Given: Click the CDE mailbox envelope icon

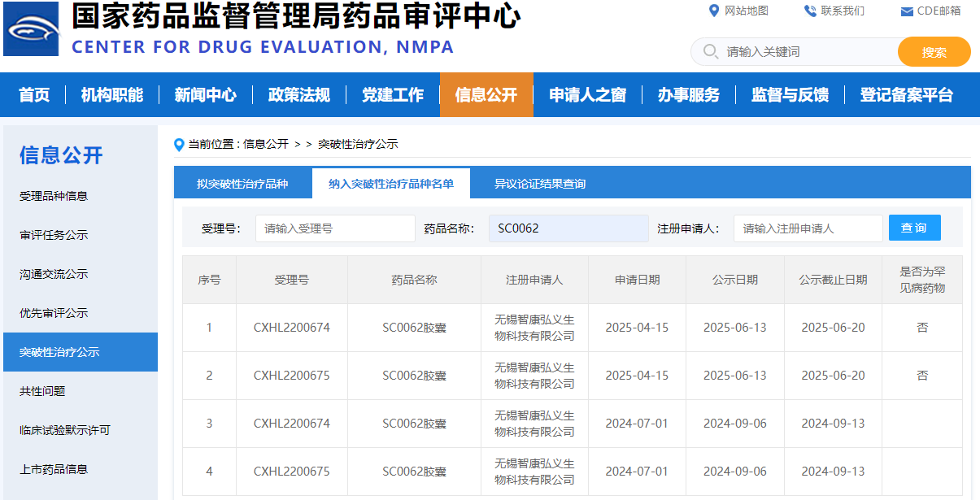Looking at the screenshot, I should pos(907,11).
